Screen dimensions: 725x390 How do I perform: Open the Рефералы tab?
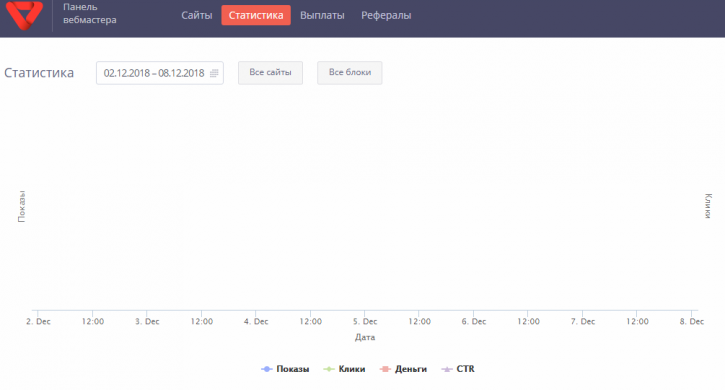click(x=386, y=15)
